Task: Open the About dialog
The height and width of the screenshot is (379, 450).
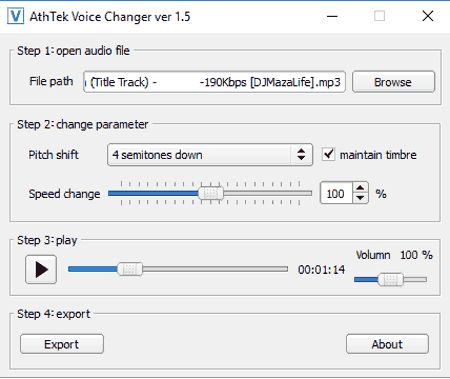Action: (387, 344)
